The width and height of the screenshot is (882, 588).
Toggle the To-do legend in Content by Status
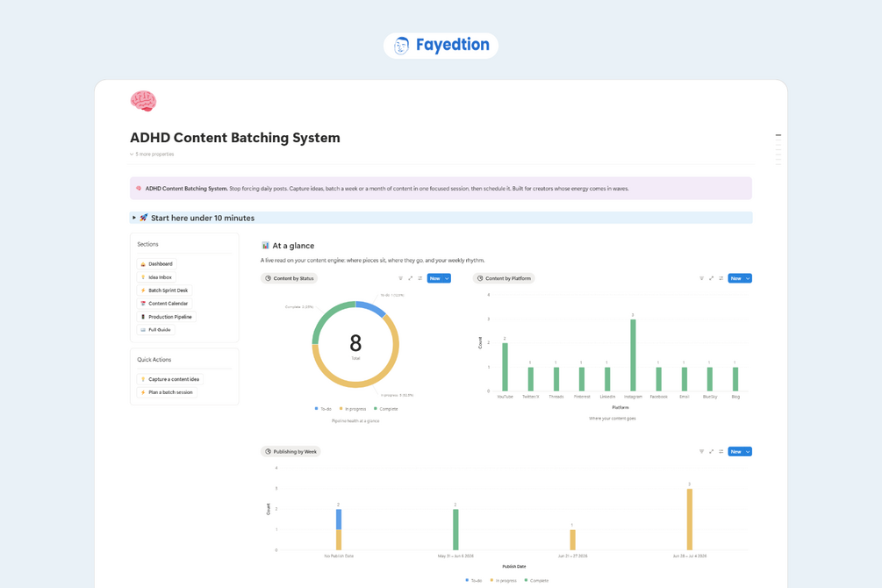pos(324,409)
